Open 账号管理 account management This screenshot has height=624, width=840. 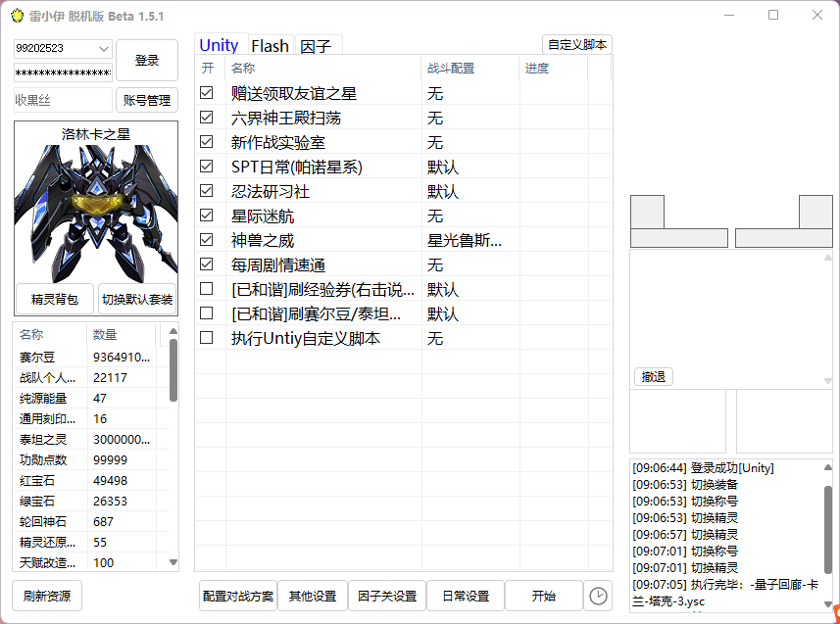147,100
